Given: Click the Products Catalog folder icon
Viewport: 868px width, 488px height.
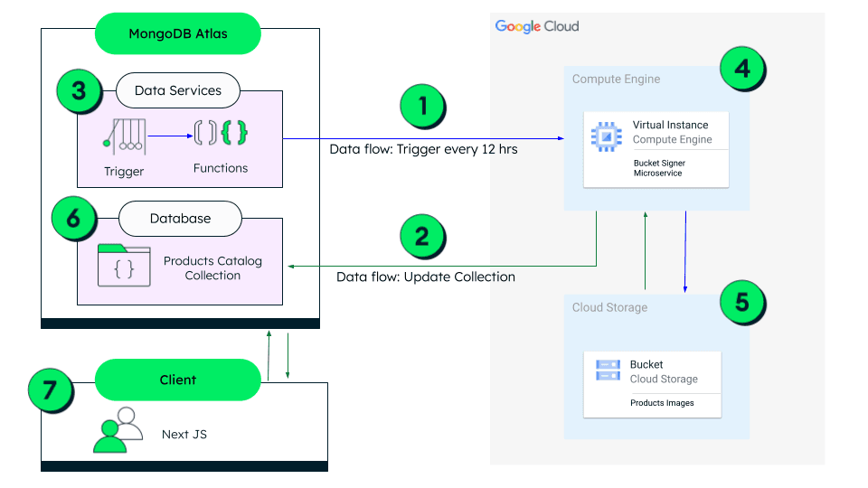Looking at the screenshot, I should pyautogui.click(x=124, y=265).
